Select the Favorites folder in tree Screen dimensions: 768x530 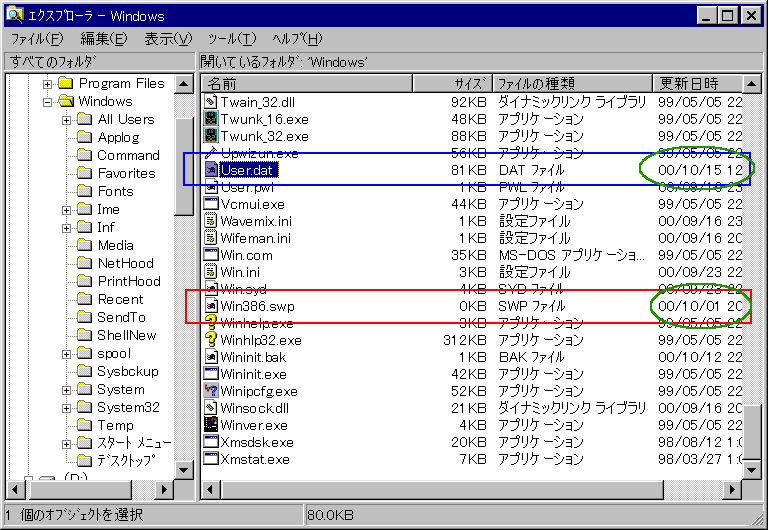[126, 173]
